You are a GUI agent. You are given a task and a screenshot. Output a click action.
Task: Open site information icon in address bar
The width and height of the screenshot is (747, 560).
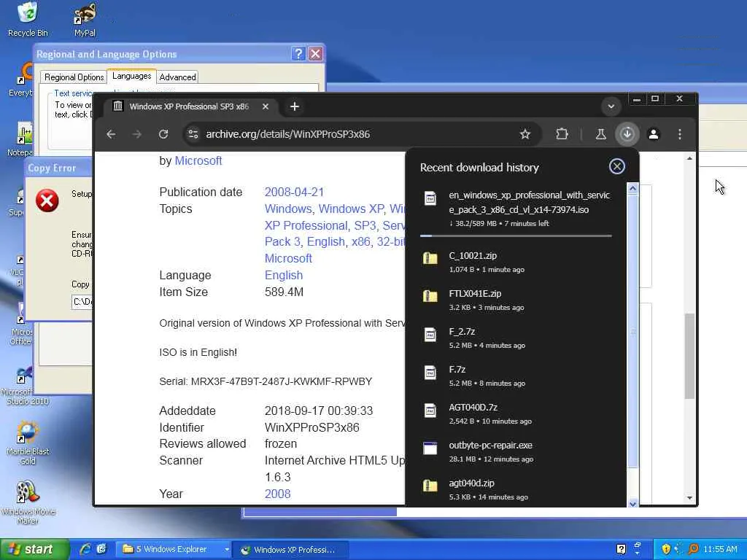click(193, 134)
